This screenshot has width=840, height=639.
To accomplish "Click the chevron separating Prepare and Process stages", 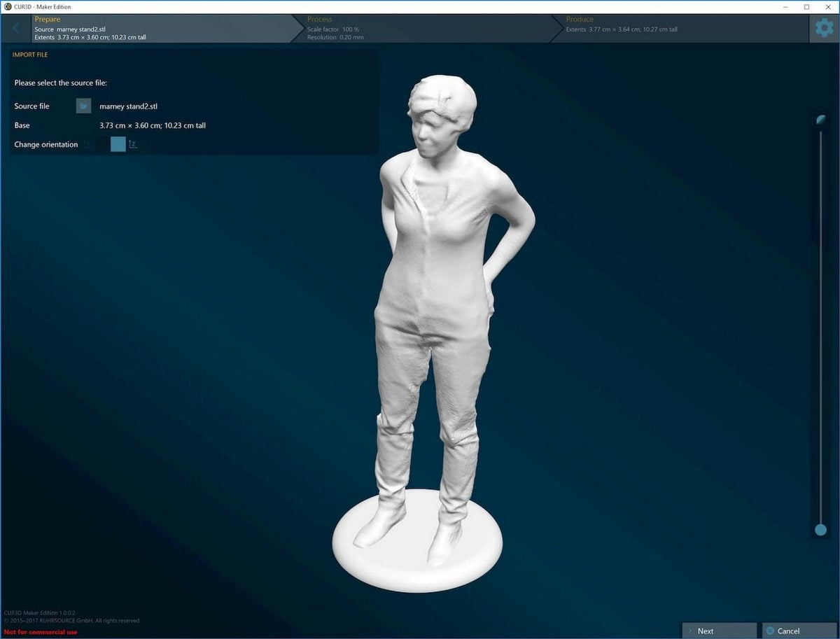I will [300, 28].
